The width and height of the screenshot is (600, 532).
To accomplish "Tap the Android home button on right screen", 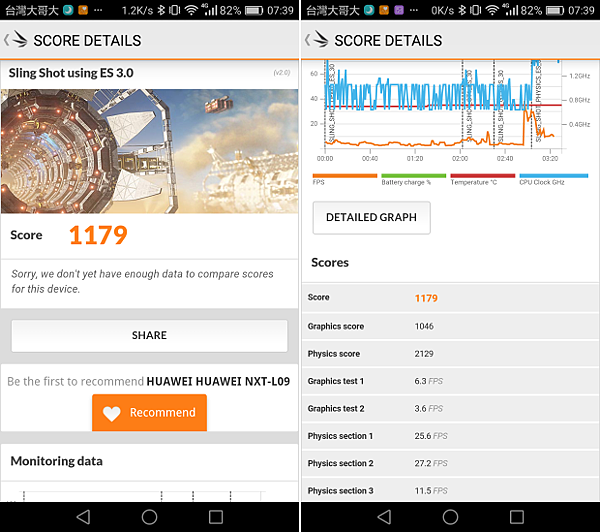I will pyautogui.click(x=450, y=517).
